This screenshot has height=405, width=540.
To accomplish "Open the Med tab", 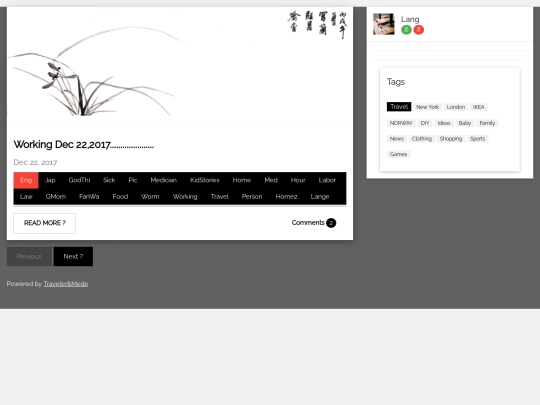I will (x=271, y=180).
